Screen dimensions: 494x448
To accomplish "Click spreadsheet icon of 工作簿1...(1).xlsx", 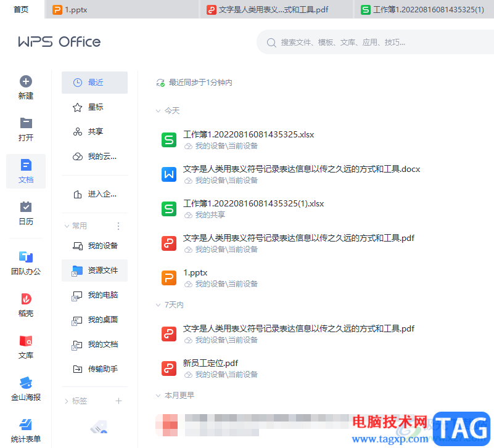I will tap(169, 209).
